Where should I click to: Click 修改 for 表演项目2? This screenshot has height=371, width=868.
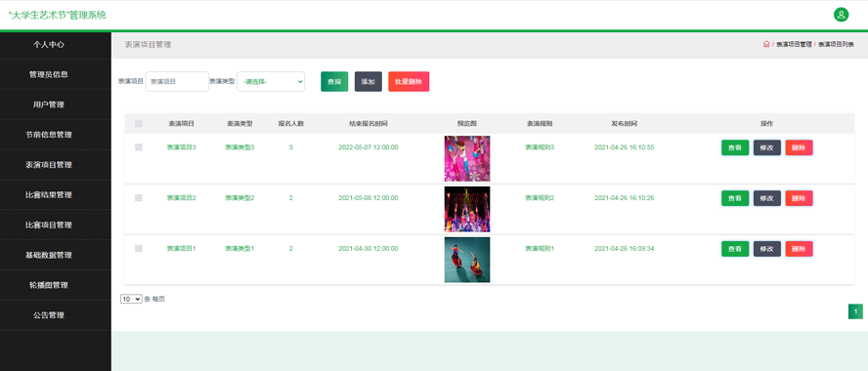pos(766,198)
